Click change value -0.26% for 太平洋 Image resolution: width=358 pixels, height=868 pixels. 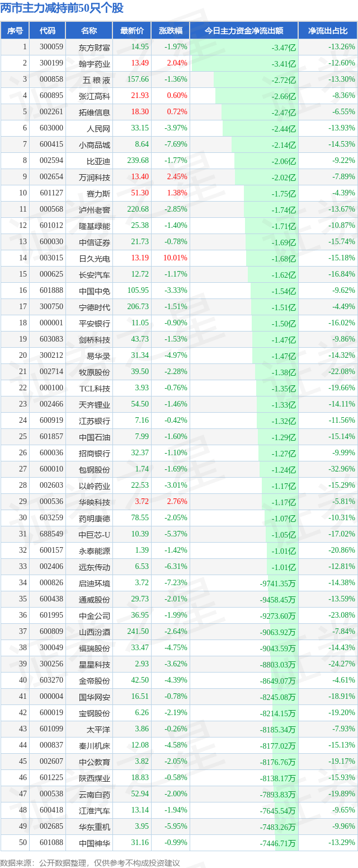(176, 729)
